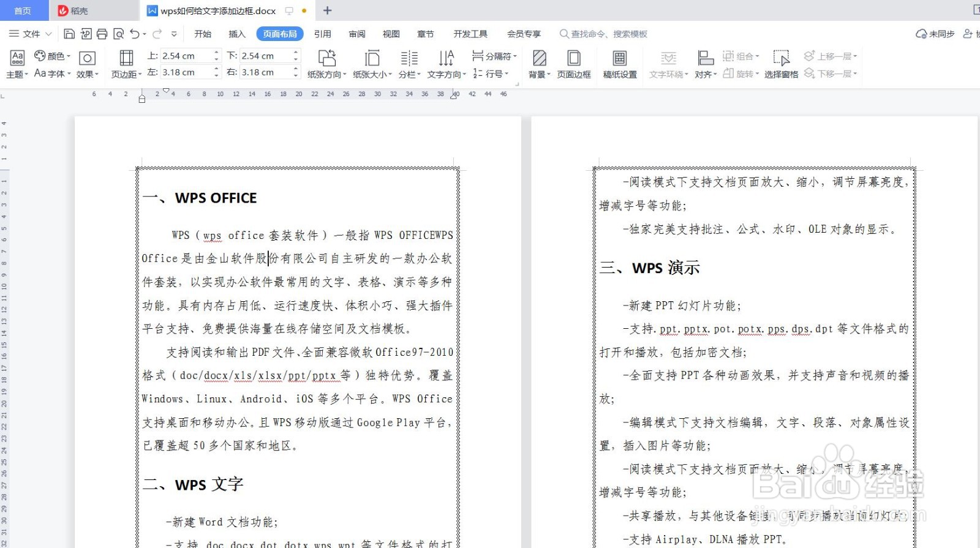Screen dimensions: 980x548
Task: Open the Colors (颜色) palette
Action: [52, 56]
